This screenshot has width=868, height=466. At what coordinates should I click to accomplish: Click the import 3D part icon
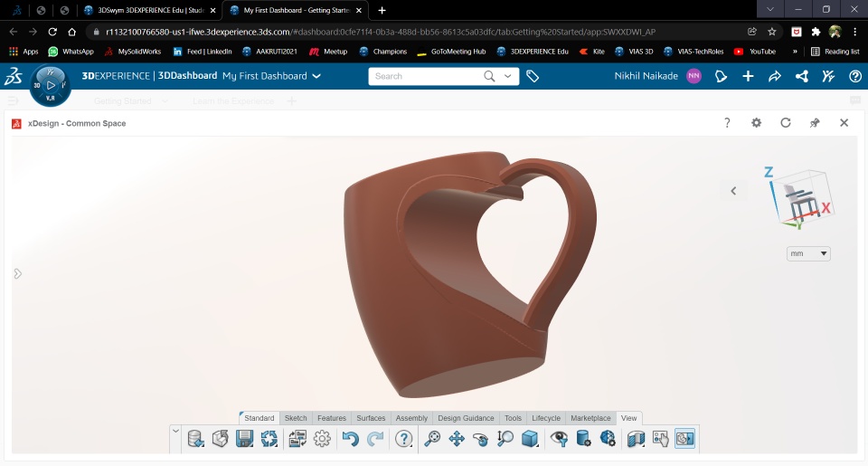tap(221, 439)
